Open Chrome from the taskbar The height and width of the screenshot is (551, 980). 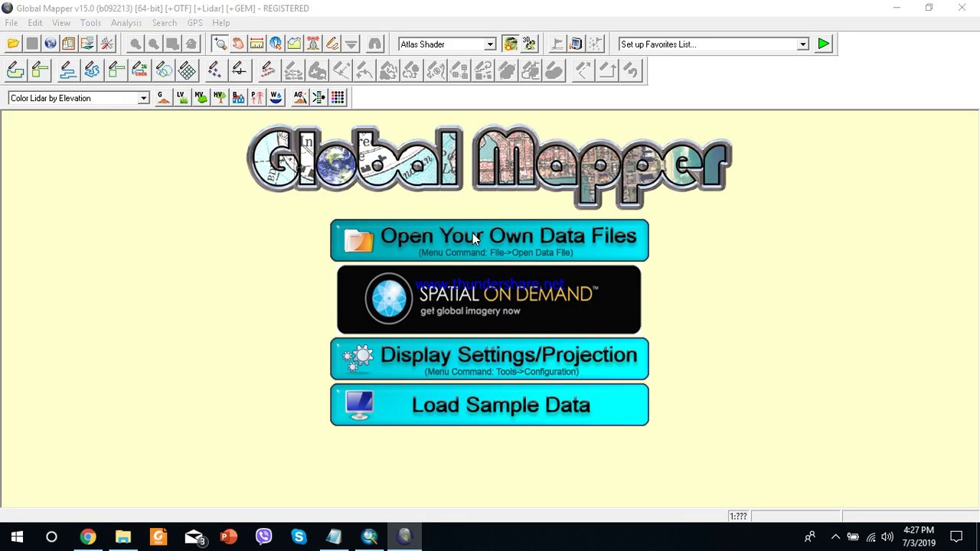(x=88, y=536)
